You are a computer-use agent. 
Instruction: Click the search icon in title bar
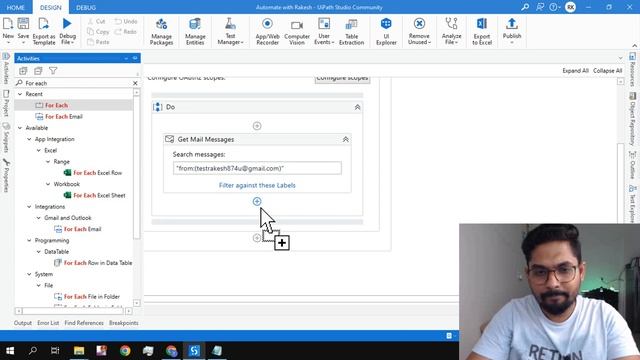coord(525,7)
